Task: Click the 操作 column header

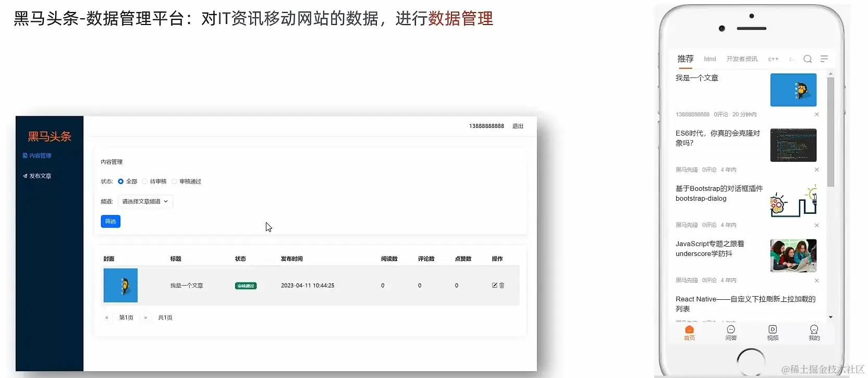Action: (x=497, y=259)
